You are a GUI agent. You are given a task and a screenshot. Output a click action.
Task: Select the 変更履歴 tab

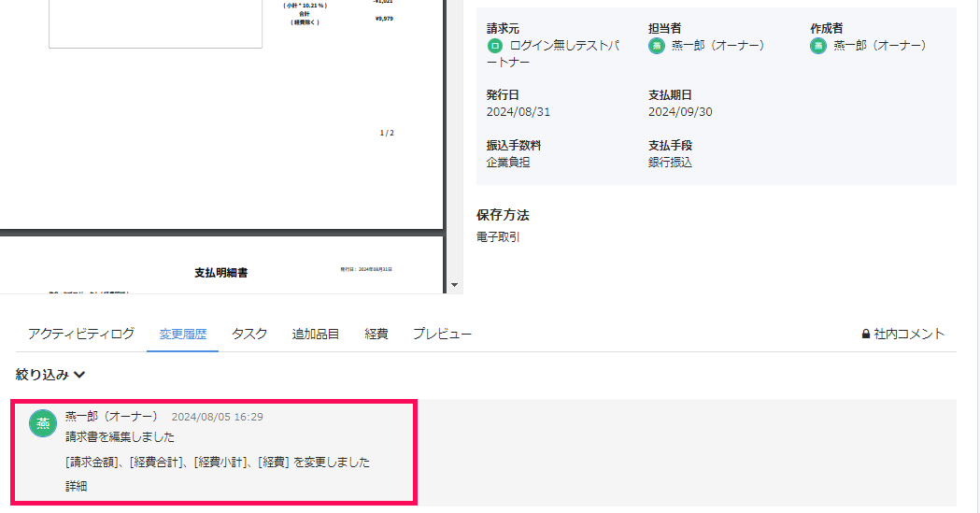pos(182,335)
